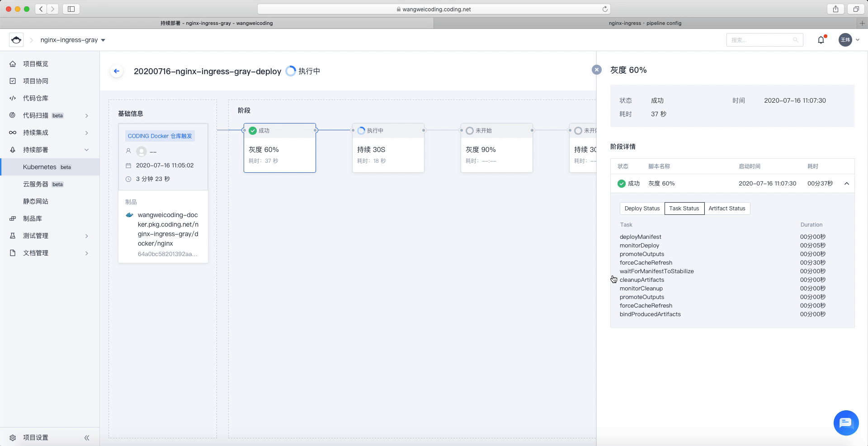
Task: Collapse the 灰度 60% stage detail row
Action: (x=847, y=184)
